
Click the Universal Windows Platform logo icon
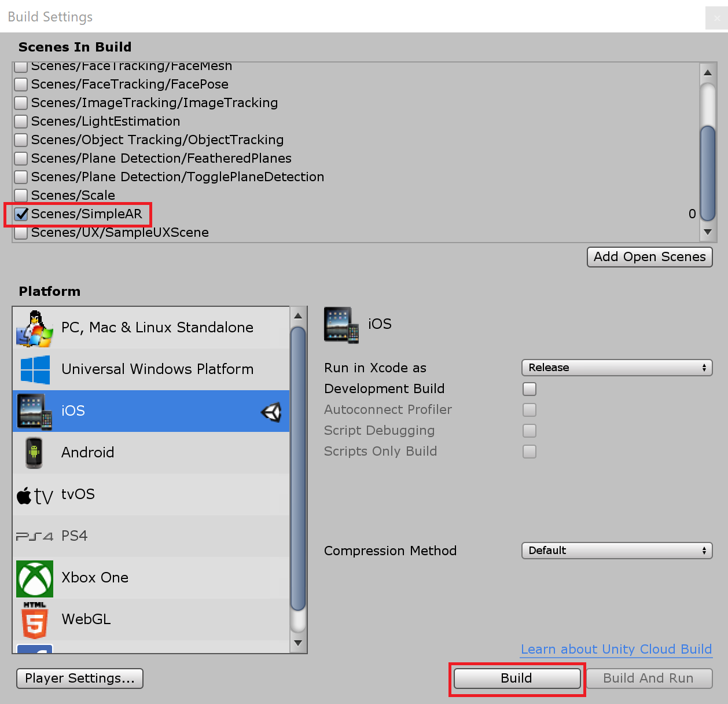coord(35,370)
